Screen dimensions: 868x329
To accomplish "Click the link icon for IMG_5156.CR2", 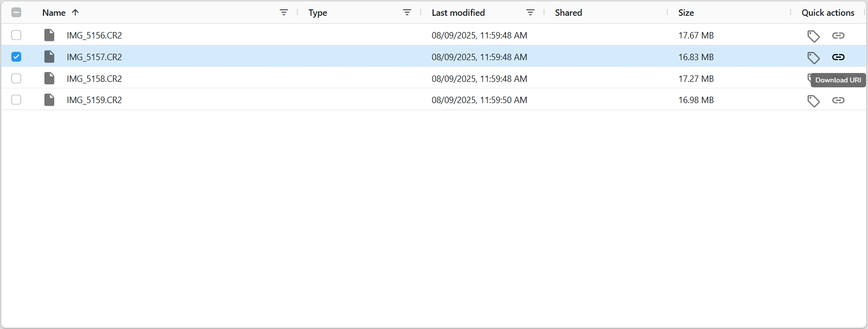I will coord(838,36).
